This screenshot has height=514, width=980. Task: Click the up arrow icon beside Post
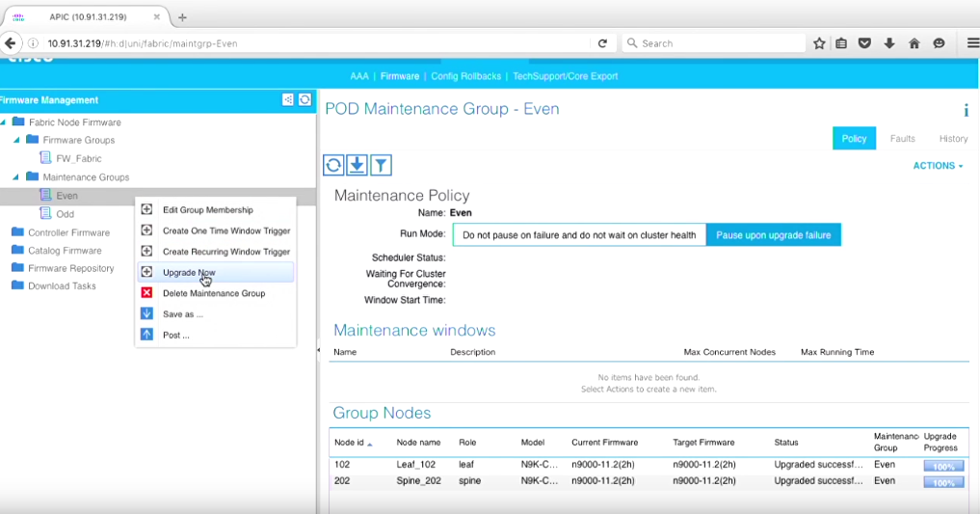pos(146,335)
